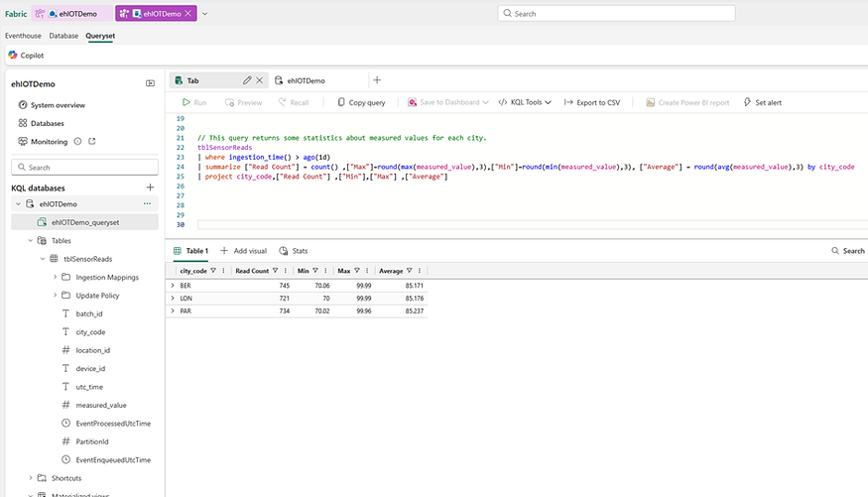
Task: Close the Tab query tab
Action: (x=260, y=80)
